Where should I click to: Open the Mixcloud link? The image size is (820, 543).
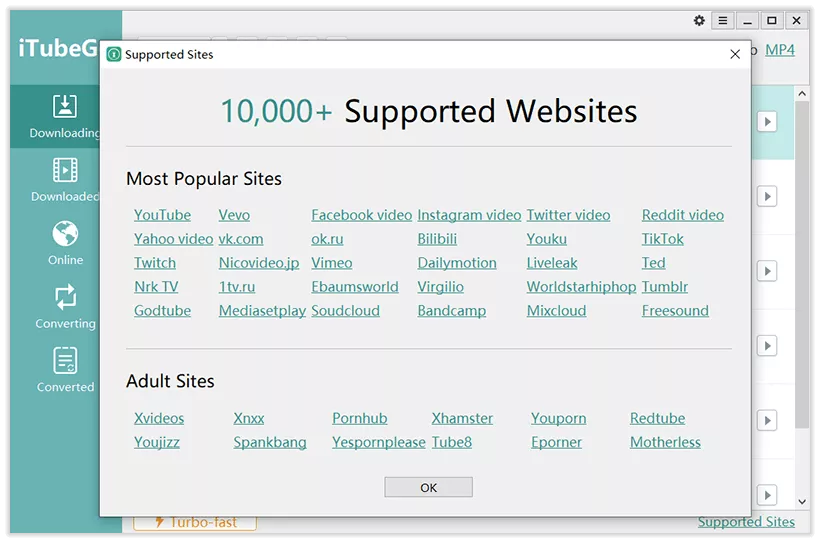tap(556, 311)
